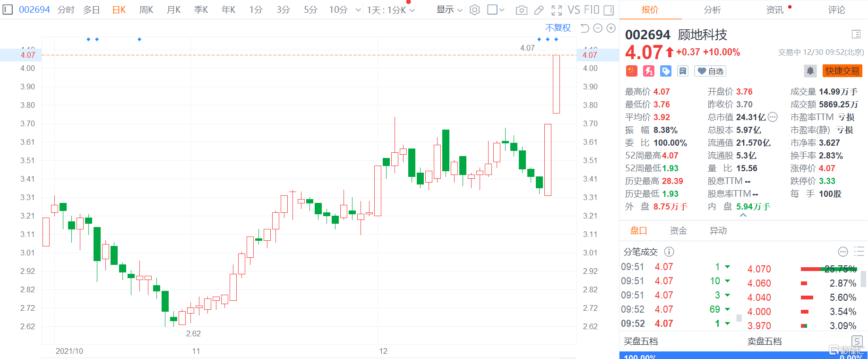This screenshot has width=868, height=359.
Task: Expand the chart layout square dropdown
Action: click(x=496, y=10)
